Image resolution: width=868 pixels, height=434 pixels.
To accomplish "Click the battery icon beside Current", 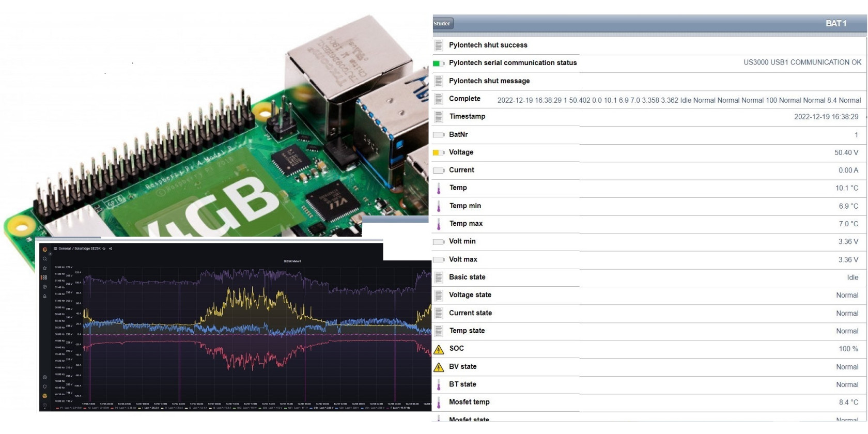I will click(x=439, y=170).
